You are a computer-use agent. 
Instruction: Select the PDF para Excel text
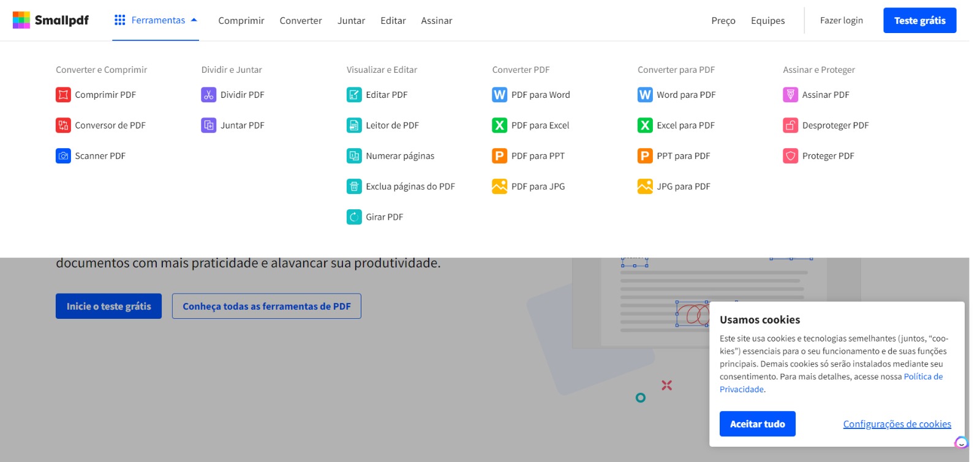click(x=540, y=125)
